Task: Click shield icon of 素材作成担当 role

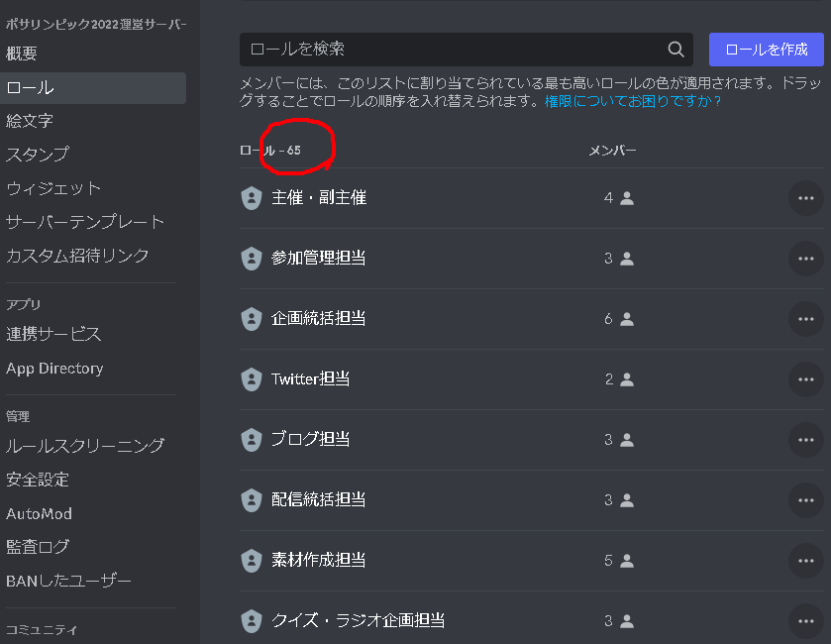Action: click(x=252, y=561)
